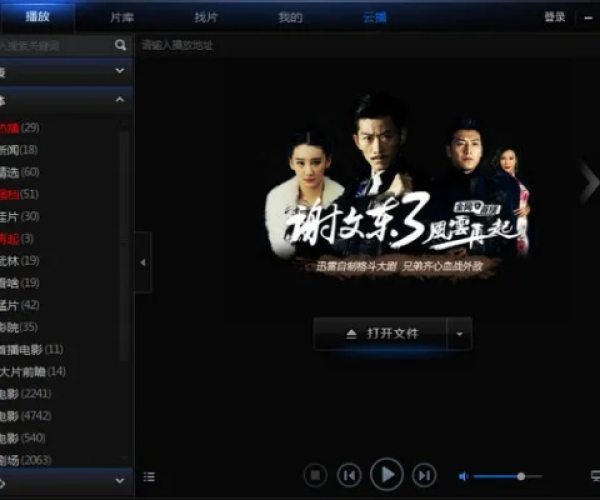This screenshot has height=500, width=600.
Task: Click the channel list scrollbar
Action: pyautogui.click(x=124, y=245)
